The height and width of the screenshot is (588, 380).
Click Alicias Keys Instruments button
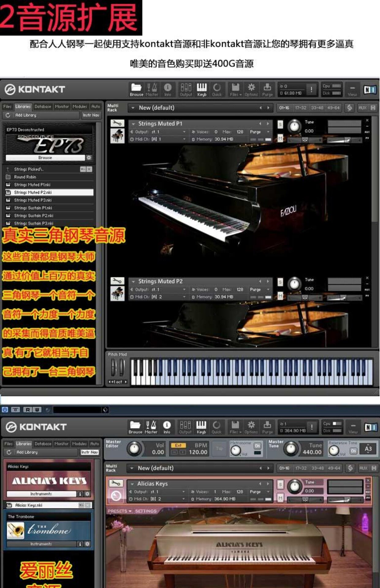pyautogui.click(x=41, y=494)
